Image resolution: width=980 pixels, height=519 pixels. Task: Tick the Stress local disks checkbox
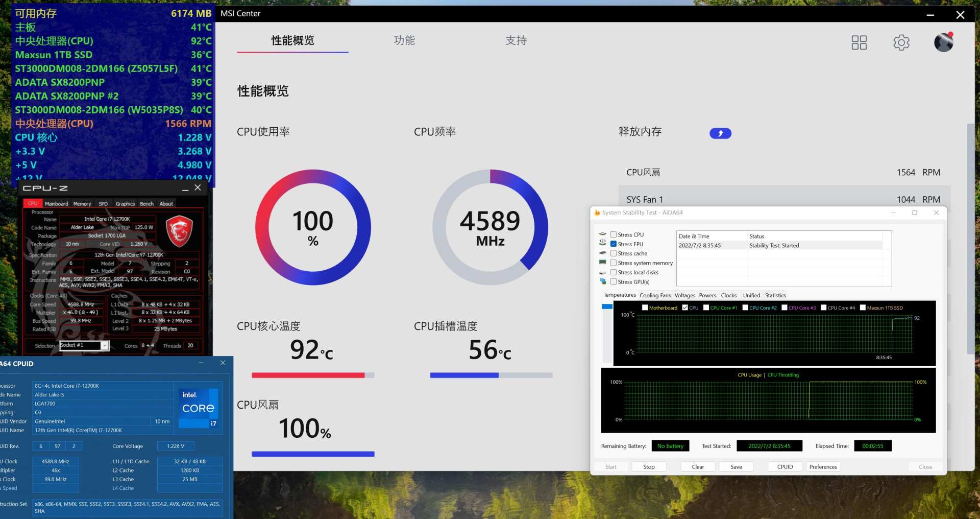tap(614, 272)
